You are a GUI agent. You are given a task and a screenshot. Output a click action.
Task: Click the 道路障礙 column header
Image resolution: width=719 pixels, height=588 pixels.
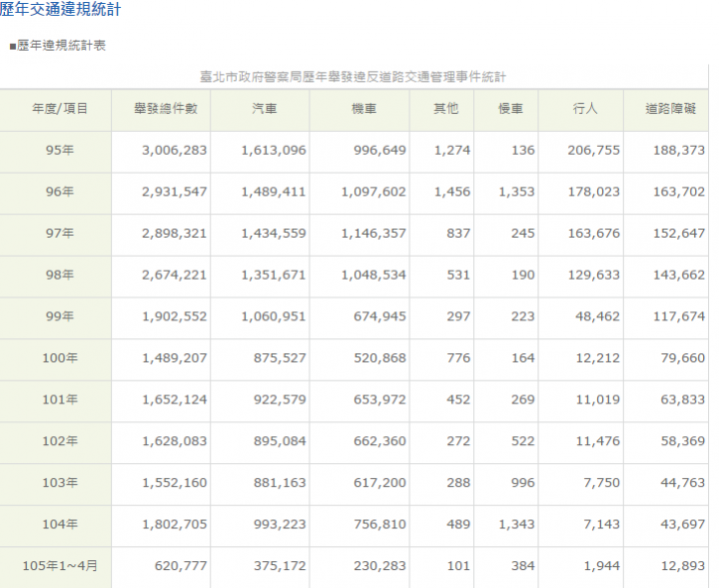[670, 109]
